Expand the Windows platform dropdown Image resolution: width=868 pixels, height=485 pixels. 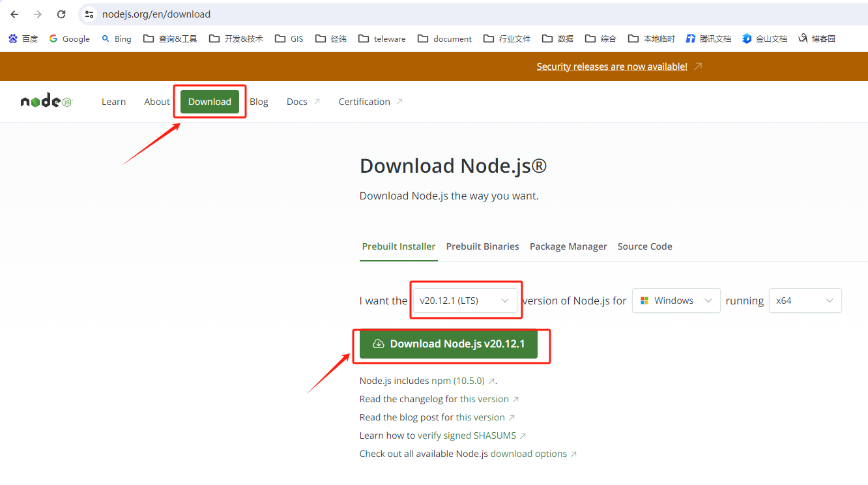[x=676, y=301]
